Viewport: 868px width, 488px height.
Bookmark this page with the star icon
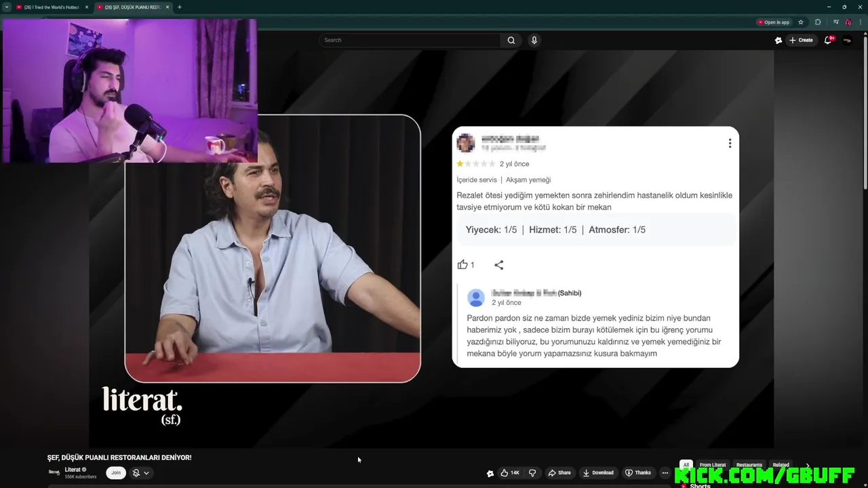point(801,22)
